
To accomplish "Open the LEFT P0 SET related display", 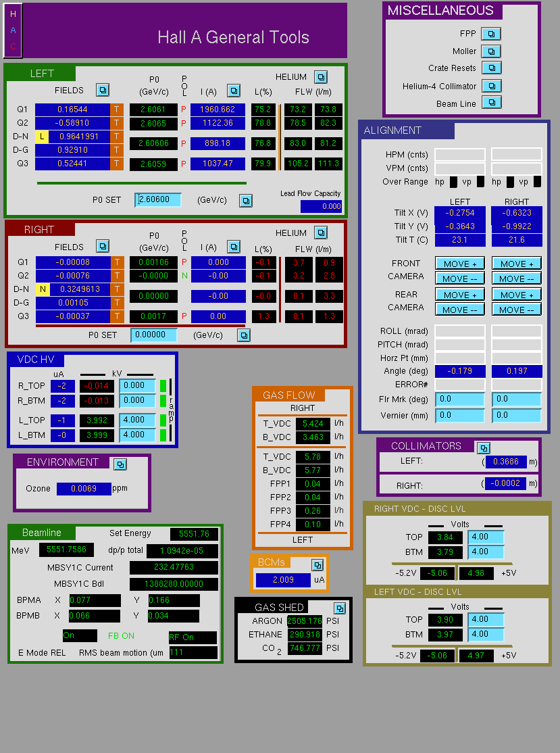I will point(246,200).
